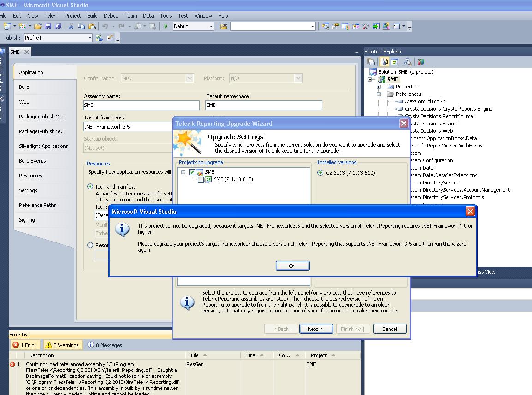Click the Cut scissors toolbar icon
This screenshot has height=395, width=532.
tap(71, 26)
